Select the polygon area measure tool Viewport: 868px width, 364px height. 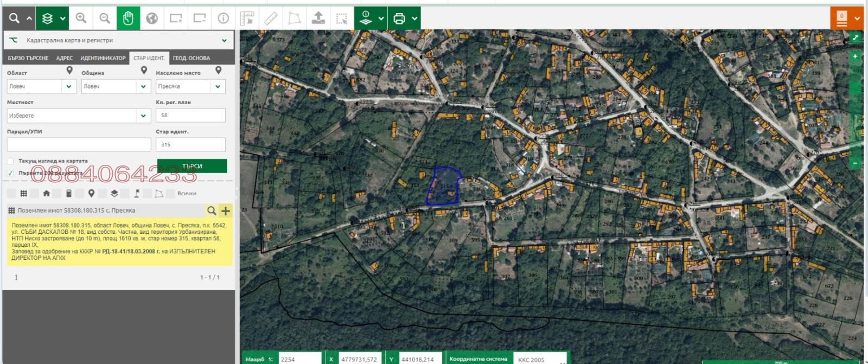tap(294, 18)
